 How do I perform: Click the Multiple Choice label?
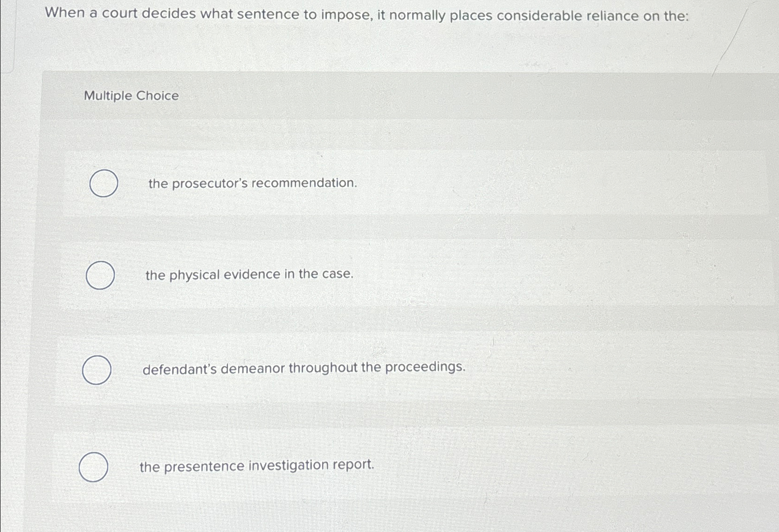(x=130, y=96)
